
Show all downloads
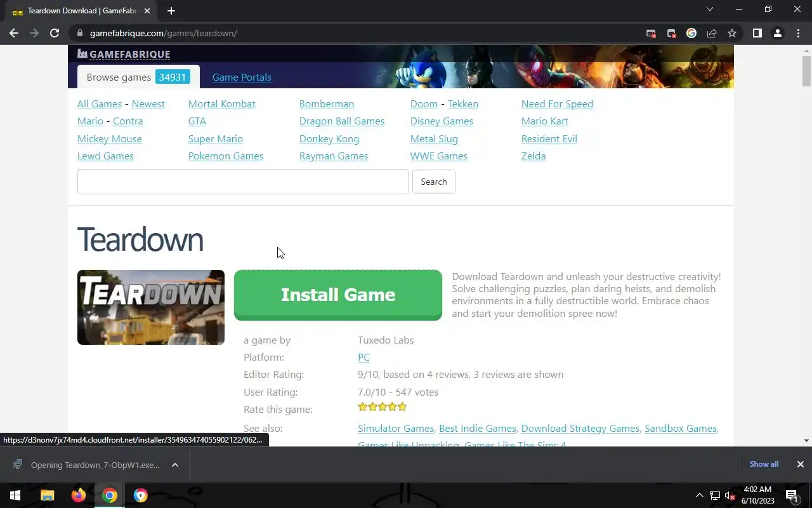click(x=764, y=464)
